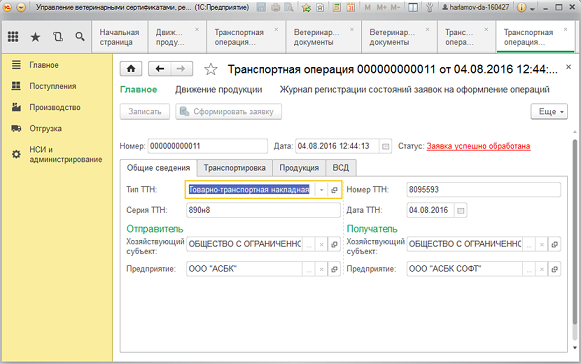The height and width of the screenshot is (364, 581).
Task: Clear the sender Предприятие field with X
Action: coord(322,269)
